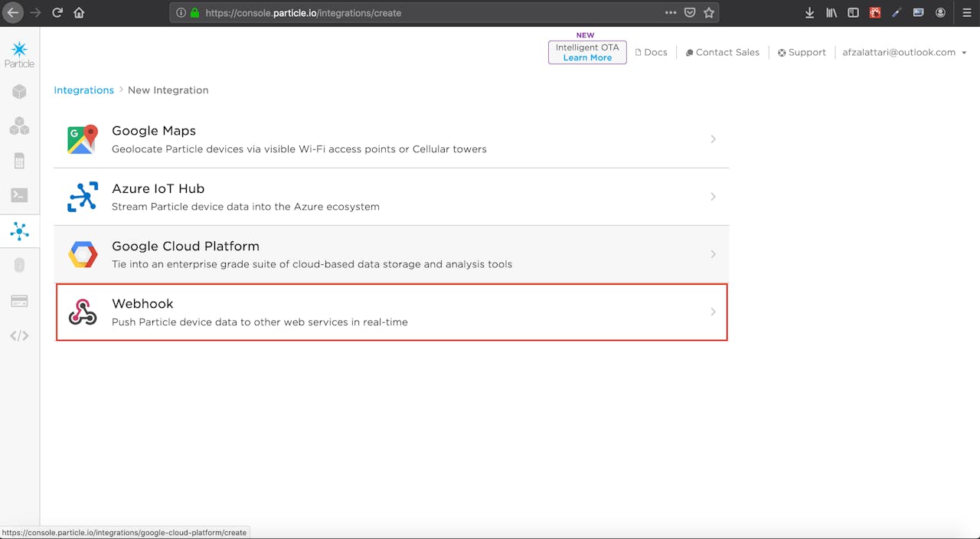The height and width of the screenshot is (539, 980).
Task: Open Products three-cubes icon in sidebar
Action: [x=19, y=126]
